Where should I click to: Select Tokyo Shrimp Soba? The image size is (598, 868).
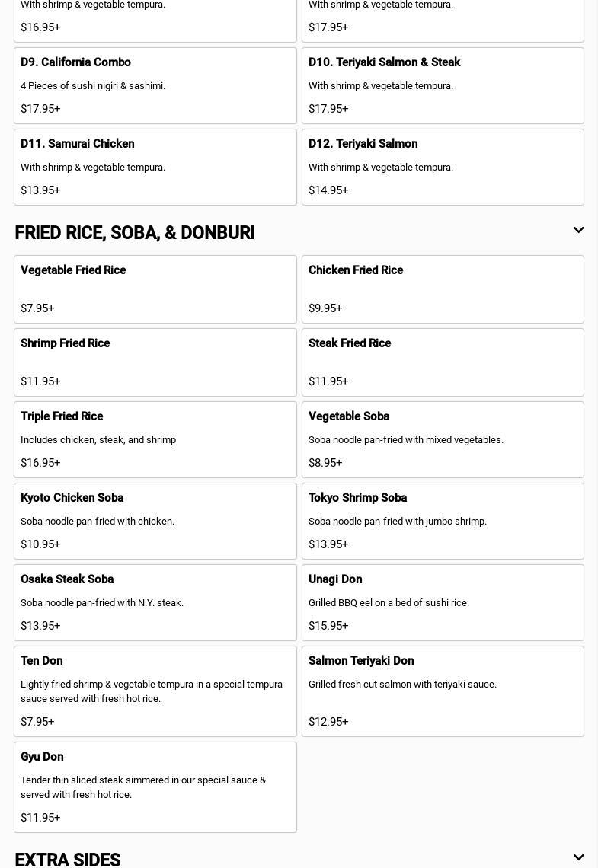pos(443,521)
